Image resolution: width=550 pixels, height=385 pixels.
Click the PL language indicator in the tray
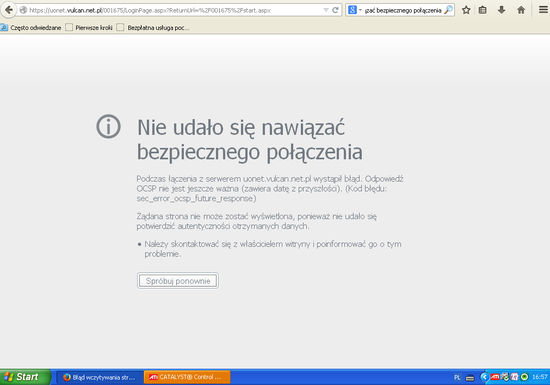(457, 378)
